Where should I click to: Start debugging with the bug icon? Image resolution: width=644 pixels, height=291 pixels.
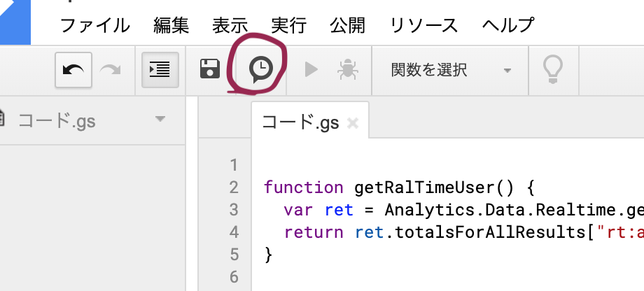(346, 69)
